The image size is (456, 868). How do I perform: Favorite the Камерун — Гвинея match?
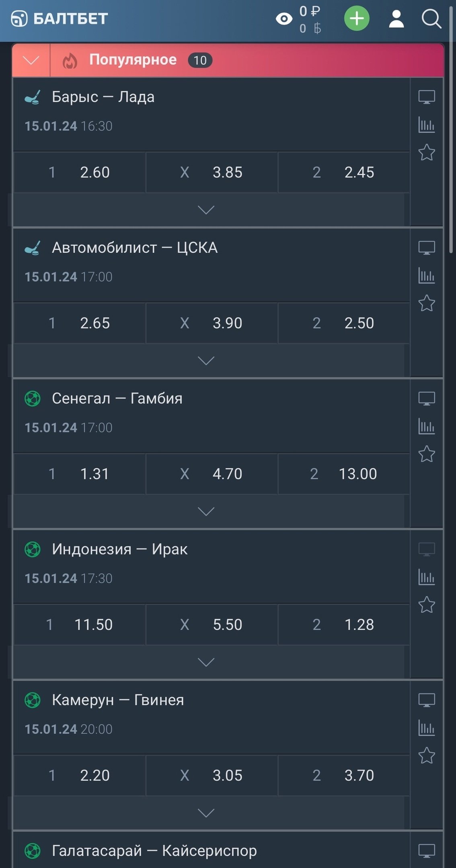[427, 756]
